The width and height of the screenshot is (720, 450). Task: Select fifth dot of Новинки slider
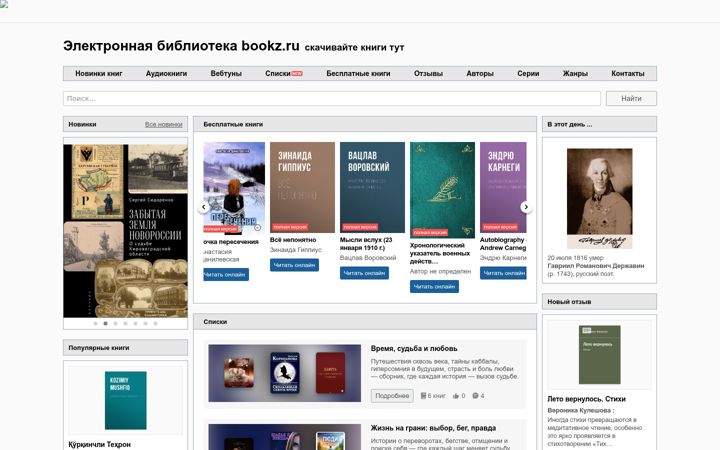point(135,323)
